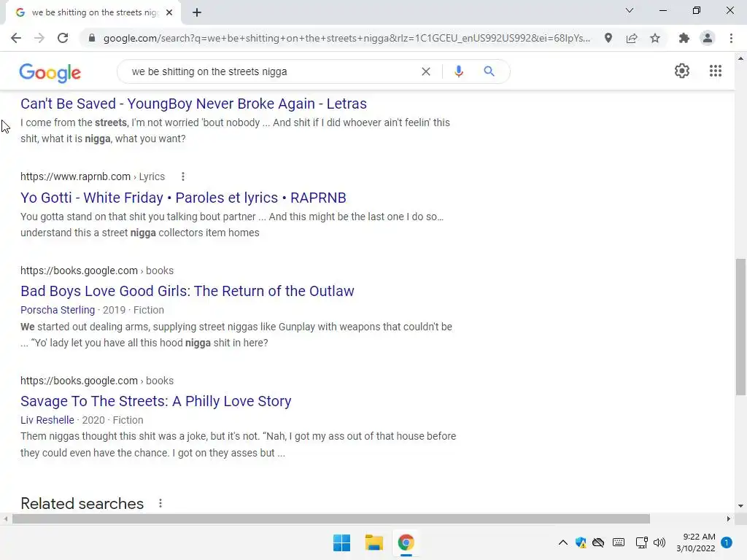Open a new browser tab
747x560 pixels.
coord(197,12)
